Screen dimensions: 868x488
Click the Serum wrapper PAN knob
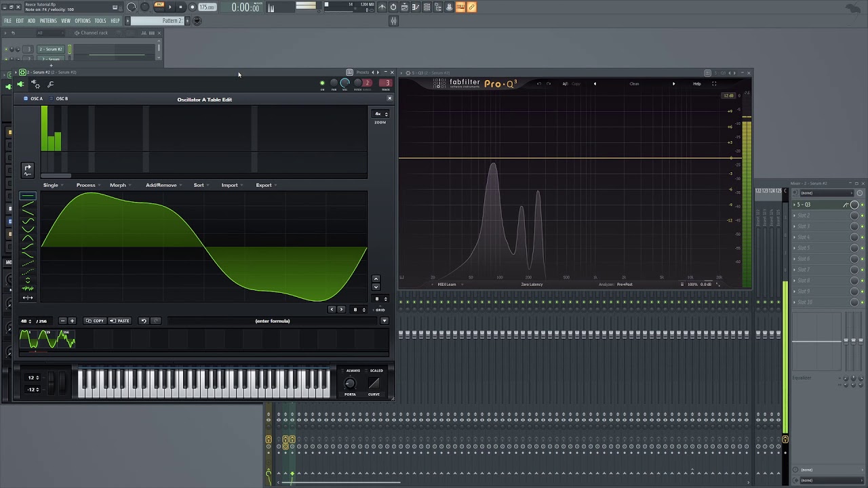click(334, 83)
